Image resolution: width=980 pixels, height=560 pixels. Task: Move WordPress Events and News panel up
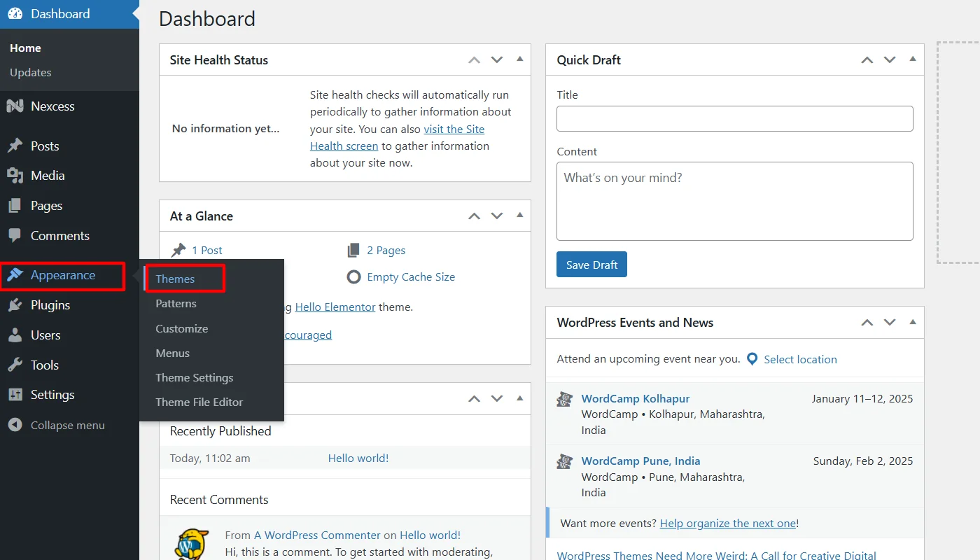coord(867,323)
